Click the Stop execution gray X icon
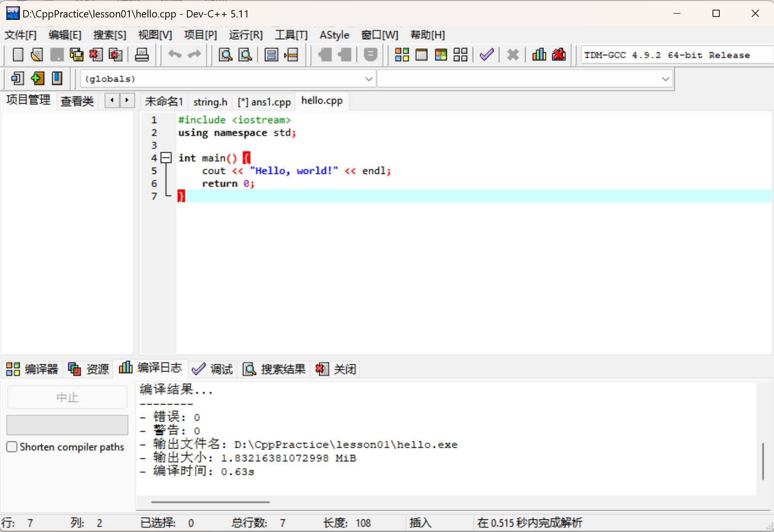This screenshot has height=532, width=774. (x=513, y=55)
